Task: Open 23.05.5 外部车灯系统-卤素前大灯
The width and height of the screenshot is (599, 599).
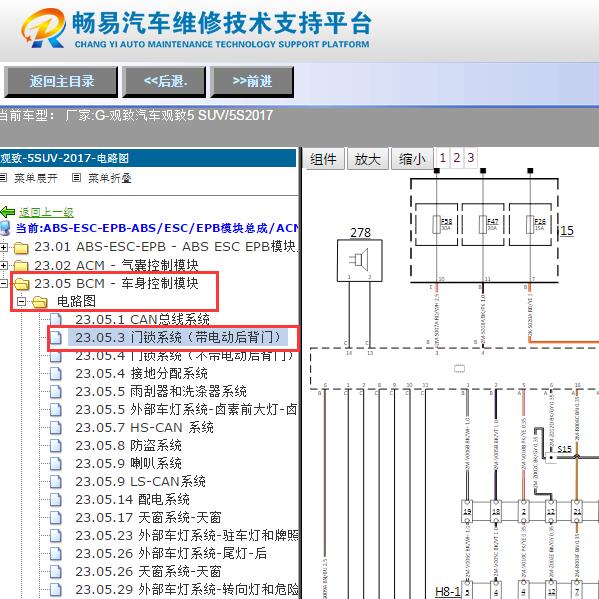Action: click(186, 409)
